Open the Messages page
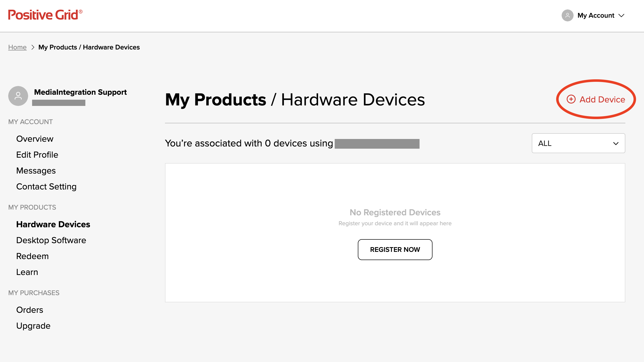 (x=36, y=171)
